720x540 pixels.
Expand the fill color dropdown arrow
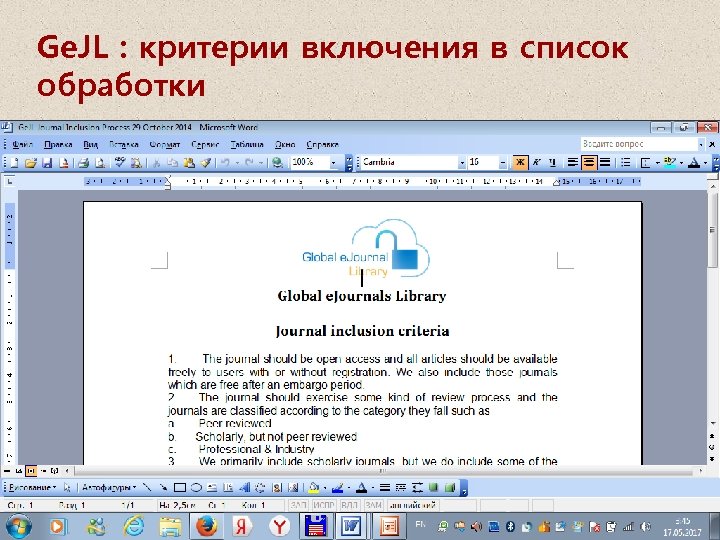point(325,488)
